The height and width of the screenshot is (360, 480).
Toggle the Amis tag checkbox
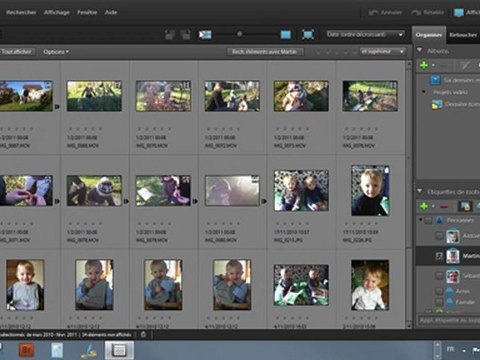[x=439, y=291]
